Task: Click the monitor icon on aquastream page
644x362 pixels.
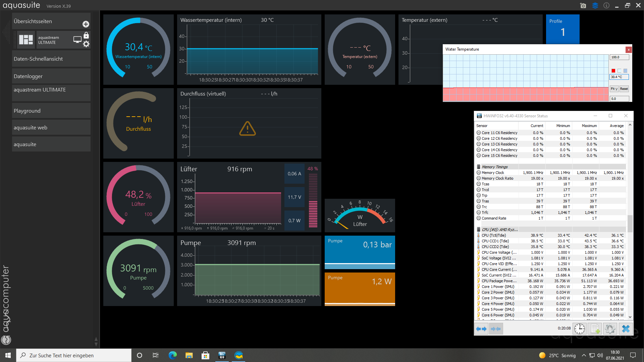Action: [x=77, y=40]
